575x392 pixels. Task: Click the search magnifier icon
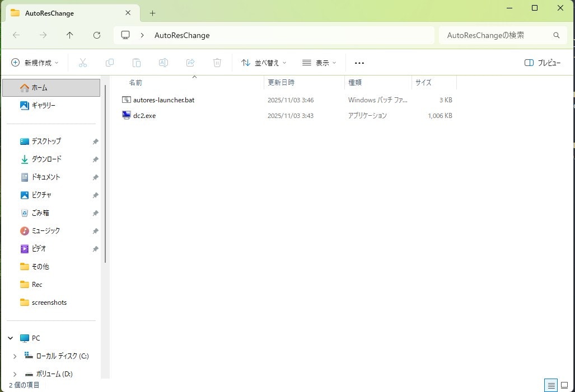pos(557,35)
